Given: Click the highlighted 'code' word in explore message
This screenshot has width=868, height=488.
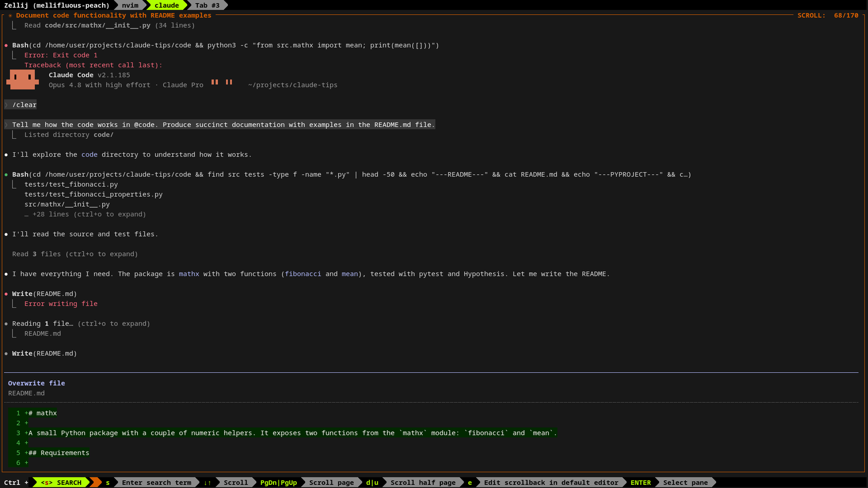Looking at the screenshot, I should 89,155.
